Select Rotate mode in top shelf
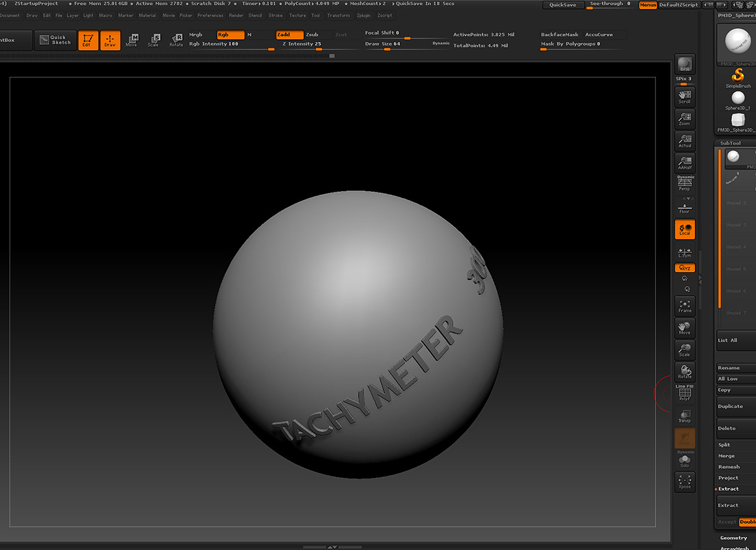The width and height of the screenshot is (756, 550). pyautogui.click(x=176, y=41)
